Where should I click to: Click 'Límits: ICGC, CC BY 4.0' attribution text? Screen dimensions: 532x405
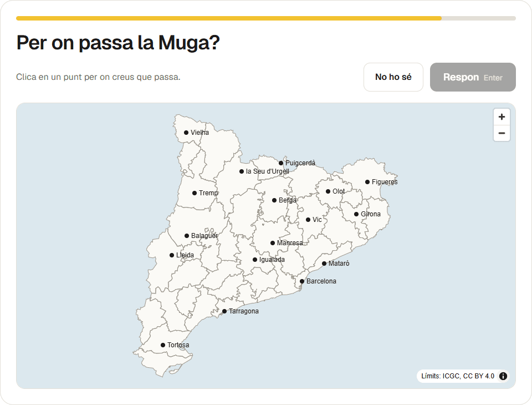[458, 376]
